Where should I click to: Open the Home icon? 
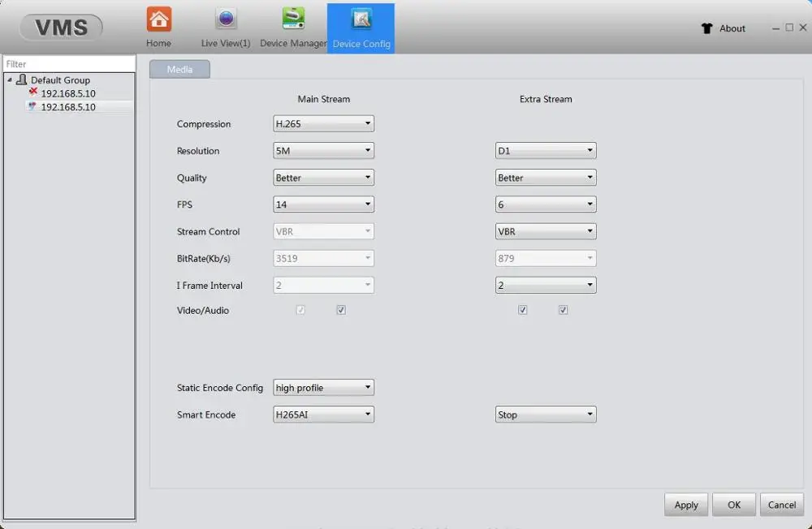(159, 19)
